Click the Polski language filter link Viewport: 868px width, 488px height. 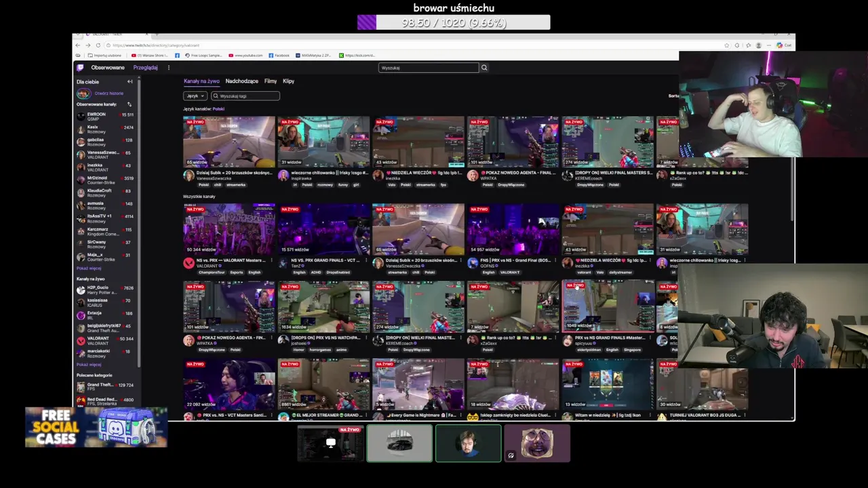click(218, 109)
